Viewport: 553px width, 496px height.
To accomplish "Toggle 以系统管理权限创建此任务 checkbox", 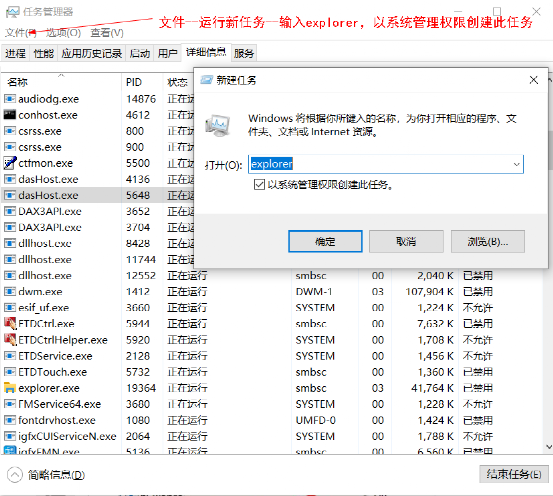I will [x=259, y=185].
